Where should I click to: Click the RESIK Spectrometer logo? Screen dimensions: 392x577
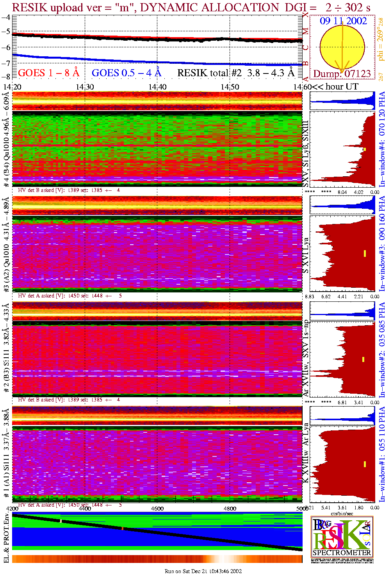point(342,536)
